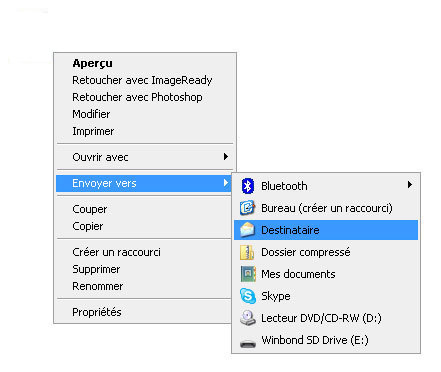Image resolution: width=441 pixels, height=372 pixels.
Task: Select Copier from the menu
Action: point(88,226)
